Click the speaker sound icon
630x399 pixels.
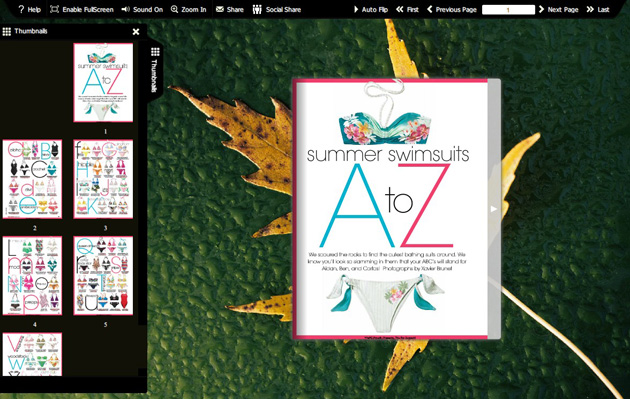click(125, 9)
